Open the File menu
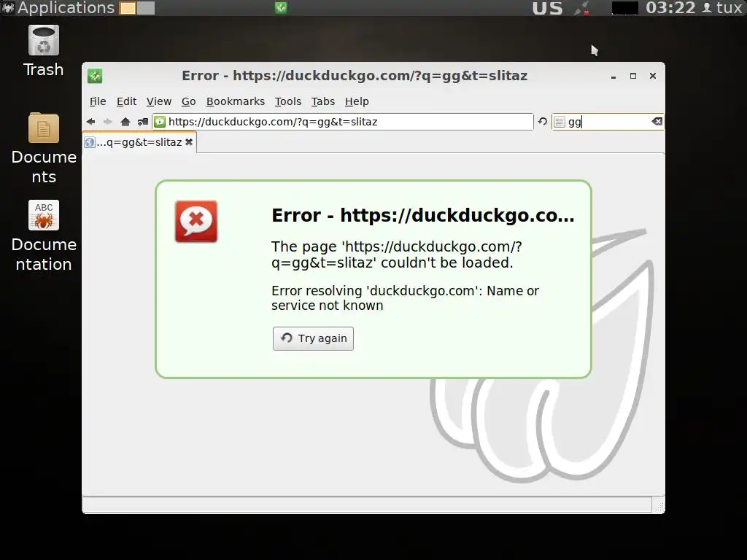Screen dimensions: 747x560 (x=98, y=101)
